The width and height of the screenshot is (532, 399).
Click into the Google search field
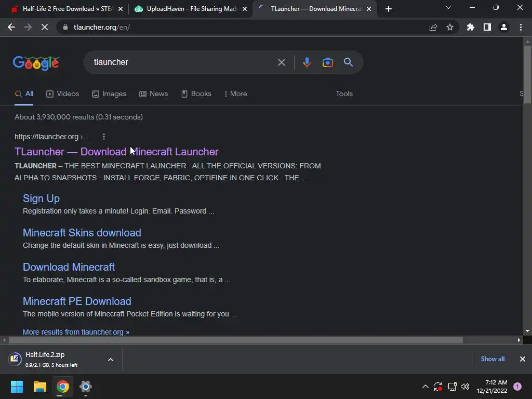click(x=183, y=62)
